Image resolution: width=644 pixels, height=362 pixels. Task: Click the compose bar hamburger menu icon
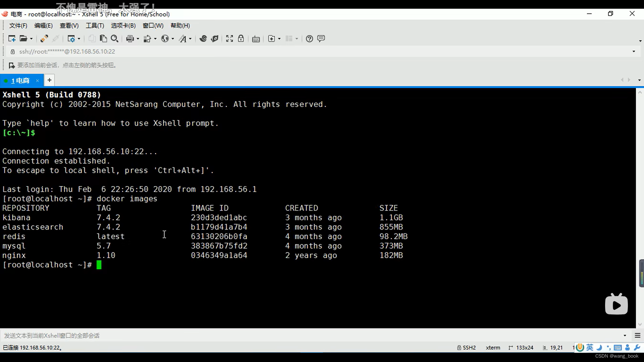(x=638, y=336)
